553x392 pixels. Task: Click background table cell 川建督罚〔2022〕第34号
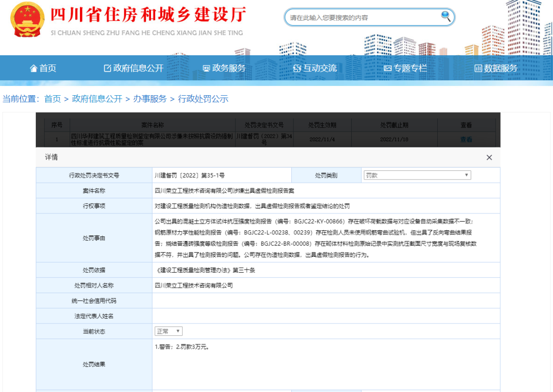[x=264, y=139]
